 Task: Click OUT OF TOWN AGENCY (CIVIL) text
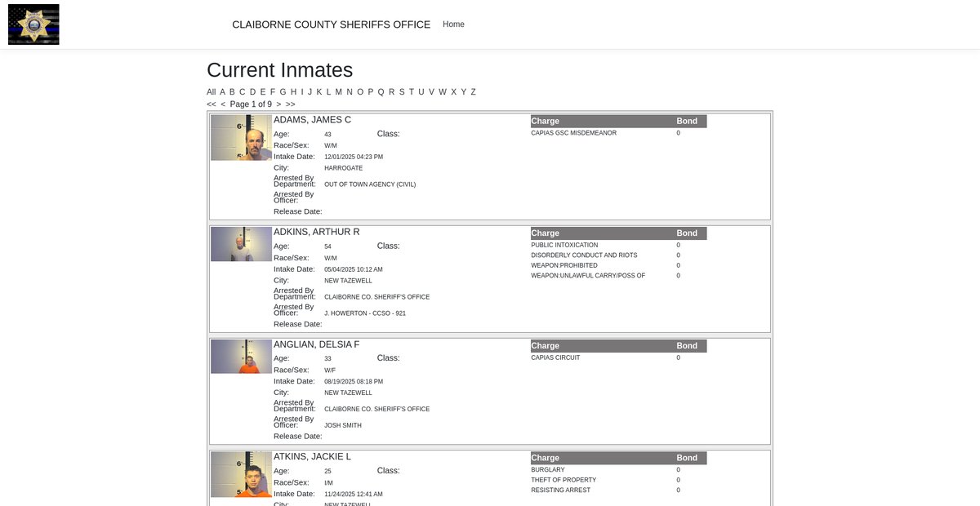(370, 184)
